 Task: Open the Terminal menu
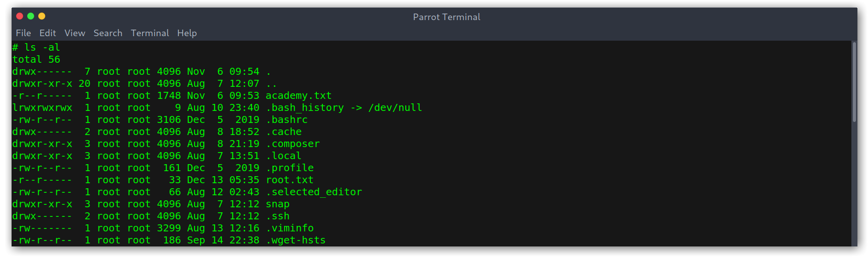click(x=150, y=33)
